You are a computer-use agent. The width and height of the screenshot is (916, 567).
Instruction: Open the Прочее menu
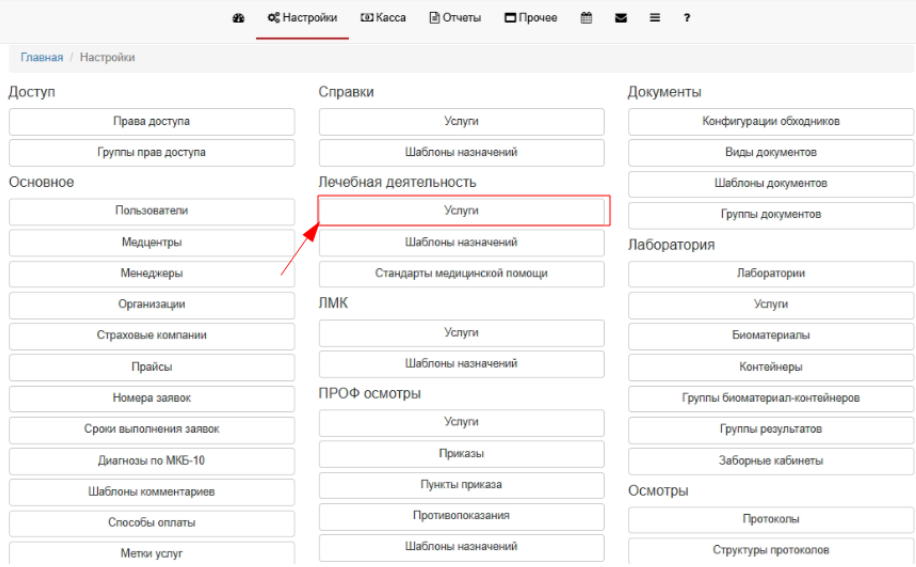coord(531,18)
